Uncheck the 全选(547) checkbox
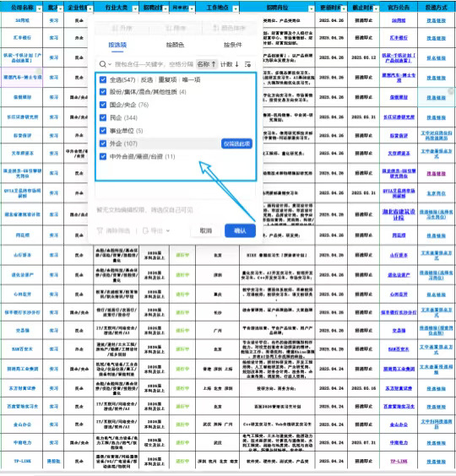The image size is (456, 476). click(x=103, y=79)
